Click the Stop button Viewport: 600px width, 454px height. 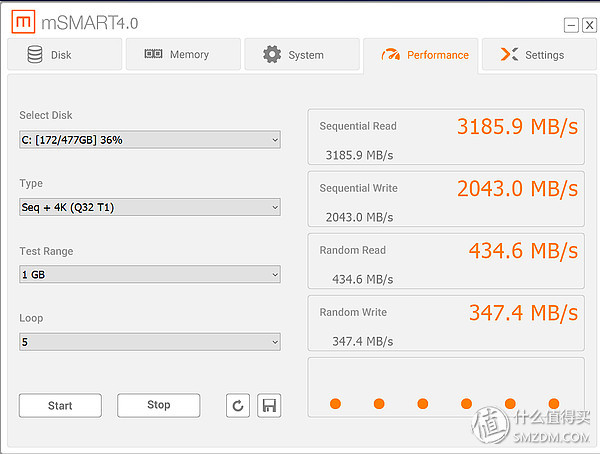point(158,405)
